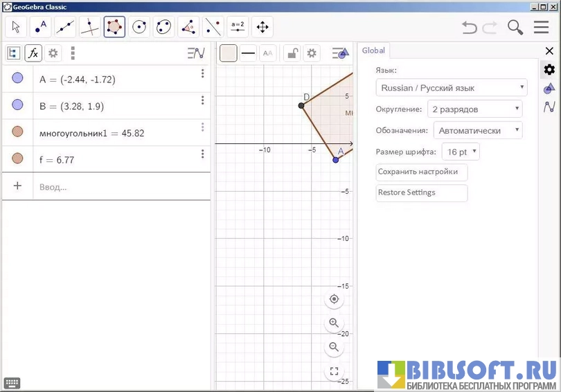The height and width of the screenshot is (392, 561).
Task: Activate the Polygon tool
Action: tap(114, 27)
